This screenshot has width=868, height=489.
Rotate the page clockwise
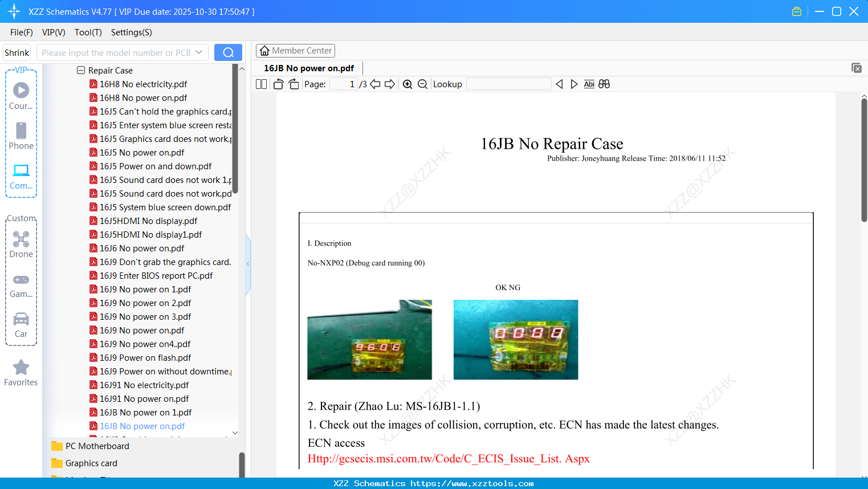click(294, 84)
